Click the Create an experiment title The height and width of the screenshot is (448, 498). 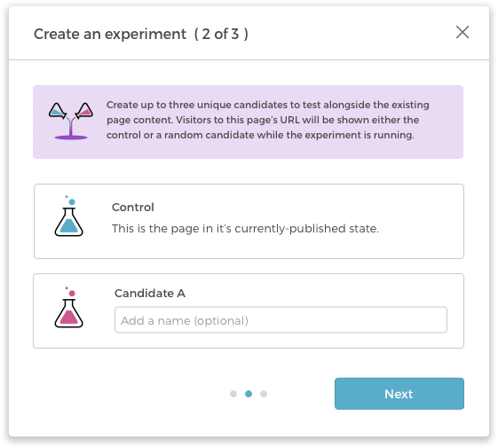(110, 34)
